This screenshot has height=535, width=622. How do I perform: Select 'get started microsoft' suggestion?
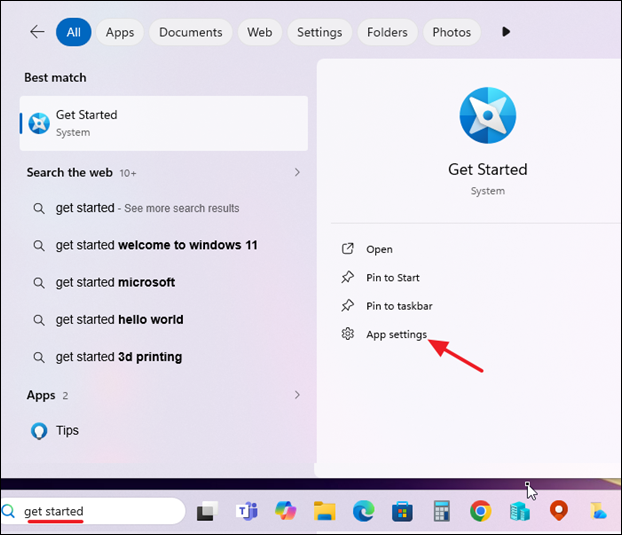[115, 282]
